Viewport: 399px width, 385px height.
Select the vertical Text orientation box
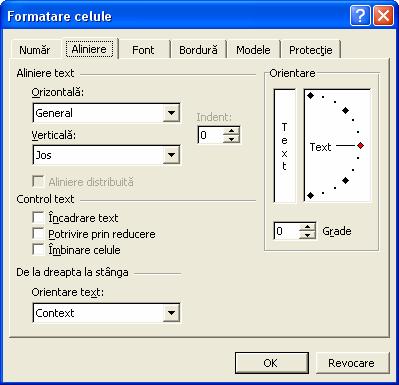point(284,145)
